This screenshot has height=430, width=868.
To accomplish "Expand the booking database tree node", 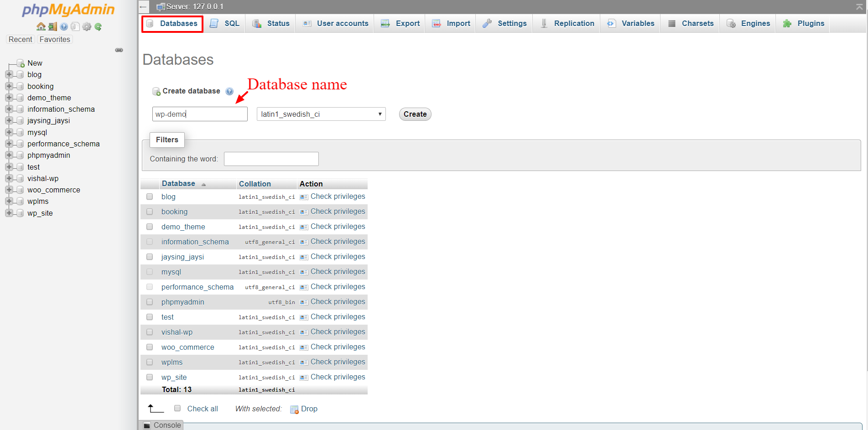I will (9, 86).
